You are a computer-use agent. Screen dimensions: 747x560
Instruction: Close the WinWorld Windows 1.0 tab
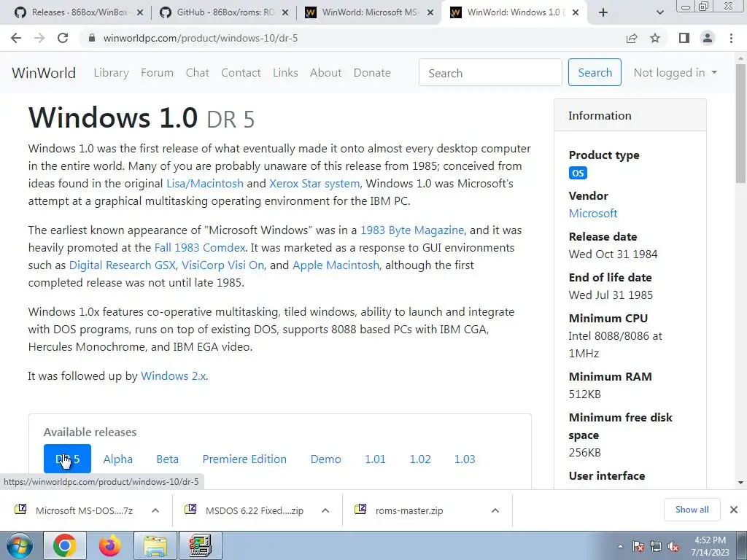576,13
